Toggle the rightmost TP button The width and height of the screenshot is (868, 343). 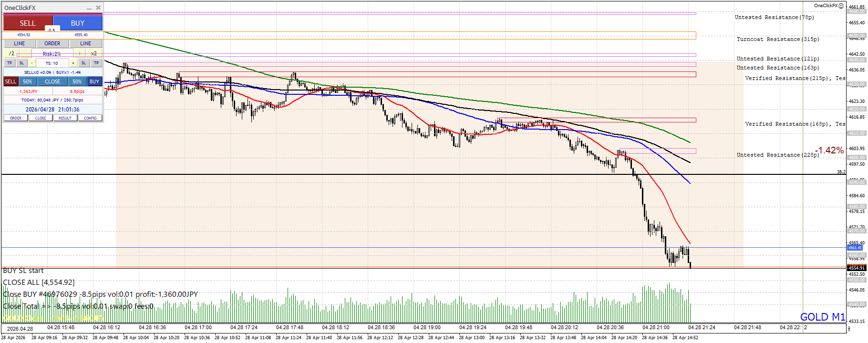(x=96, y=63)
